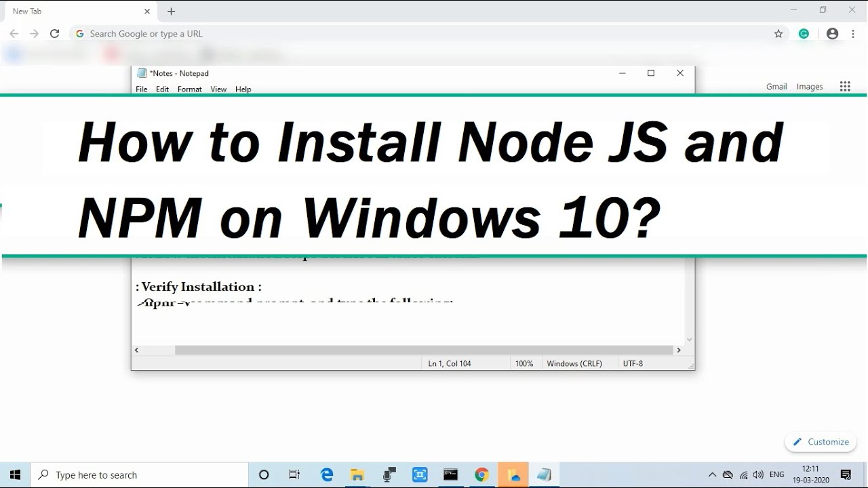This screenshot has width=868, height=488.
Task: Restore down the Chrome window
Action: (x=823, y=10)
